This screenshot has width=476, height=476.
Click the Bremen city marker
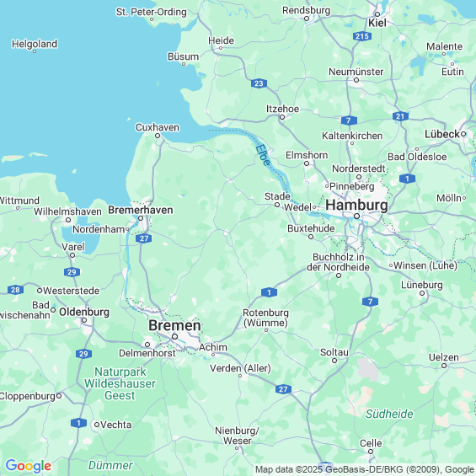click(175, 336)
